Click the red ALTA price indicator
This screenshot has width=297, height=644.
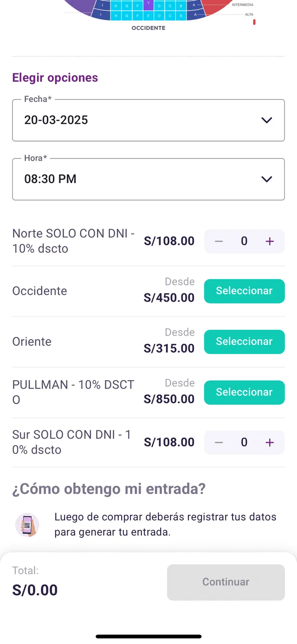coord(254,21)
